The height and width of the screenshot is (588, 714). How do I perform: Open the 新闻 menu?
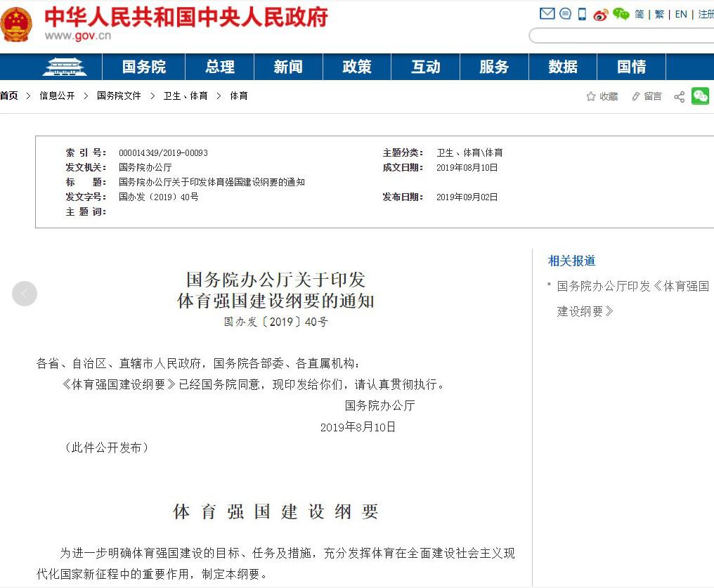288,67
